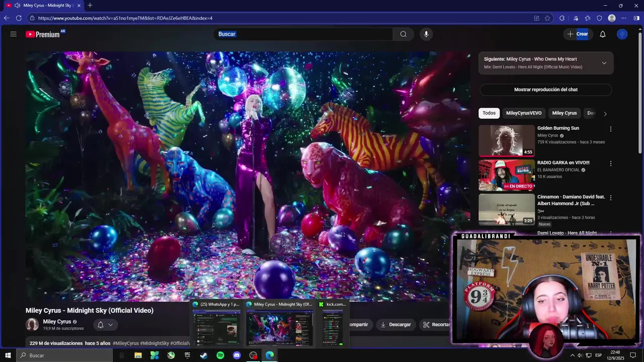
Task: Open a new browser tab
Action: [x=90, y=6]
